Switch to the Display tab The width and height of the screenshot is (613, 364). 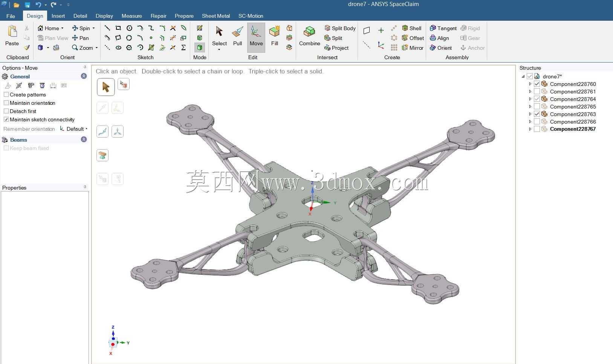(x=104, y=16)
